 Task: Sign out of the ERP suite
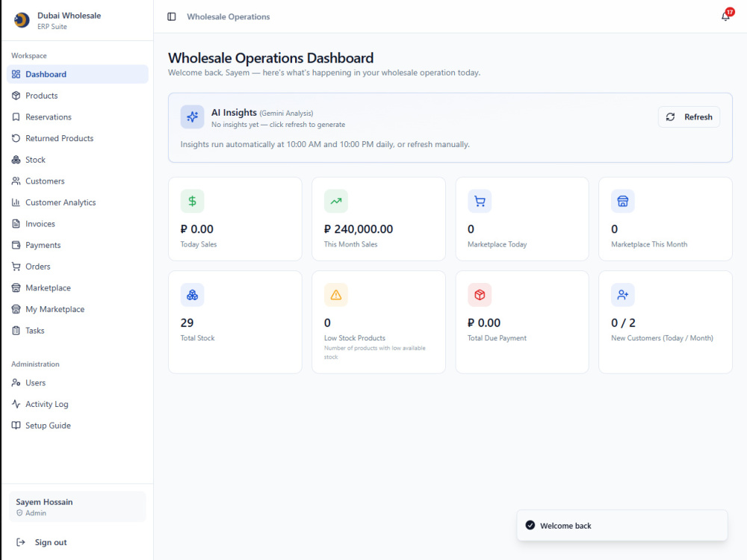[x=78, y=542]
